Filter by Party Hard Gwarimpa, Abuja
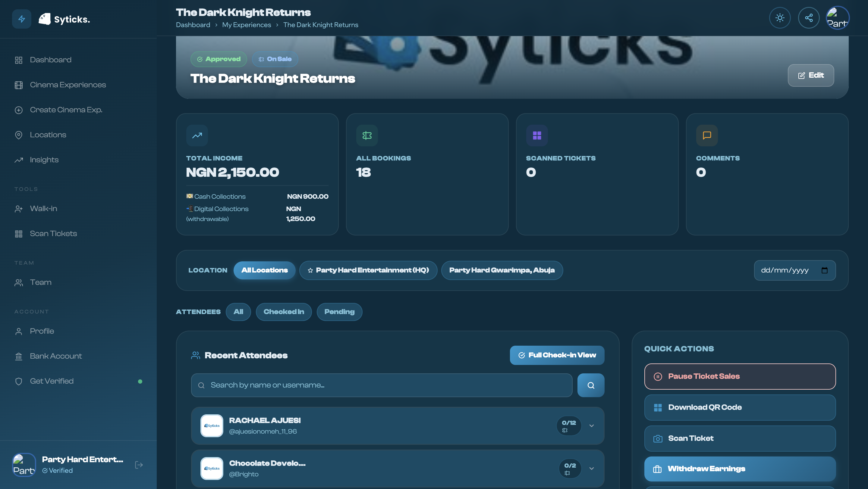868x489 pixels. (x=502, y=270)
